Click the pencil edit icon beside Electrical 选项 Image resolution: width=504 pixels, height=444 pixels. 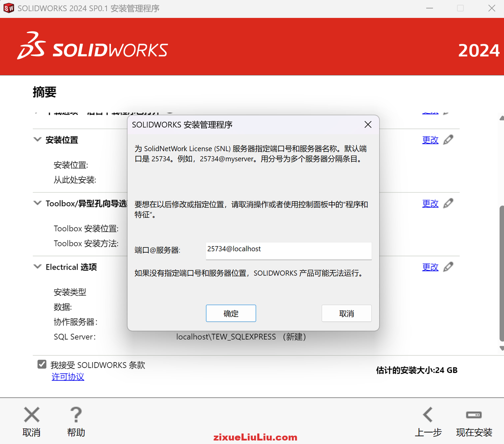(x=448, y=267)
